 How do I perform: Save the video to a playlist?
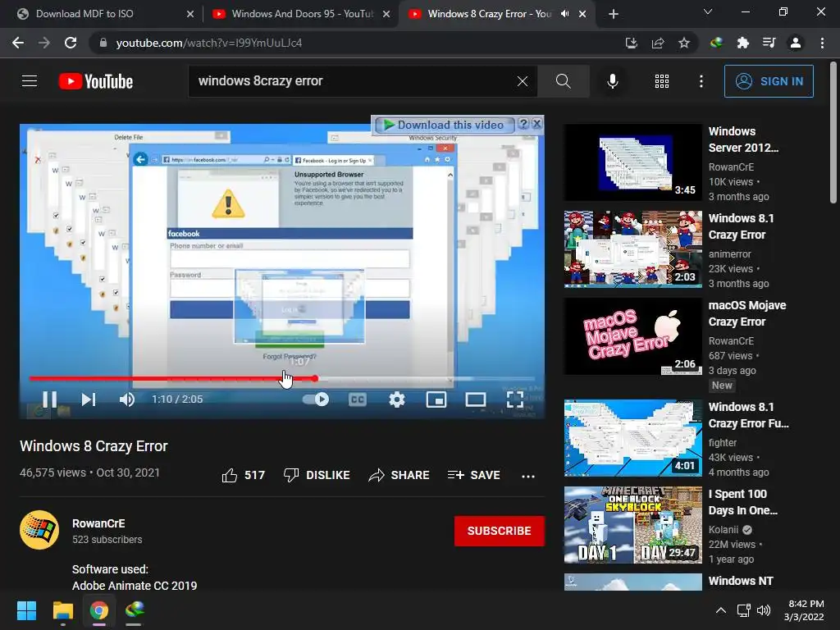(474, 475)
